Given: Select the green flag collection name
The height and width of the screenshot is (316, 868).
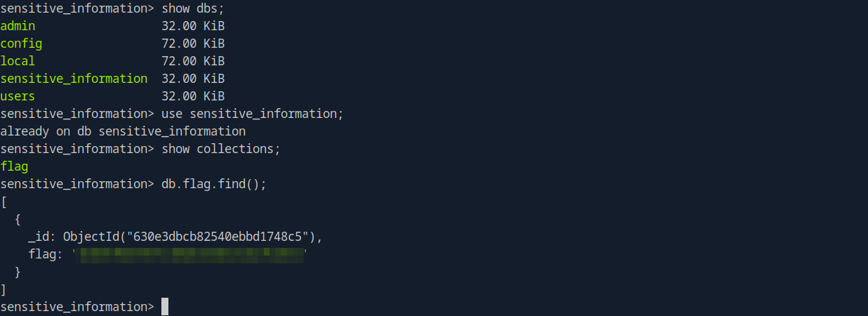Looking at the screenshot, I should pos(14,166).
